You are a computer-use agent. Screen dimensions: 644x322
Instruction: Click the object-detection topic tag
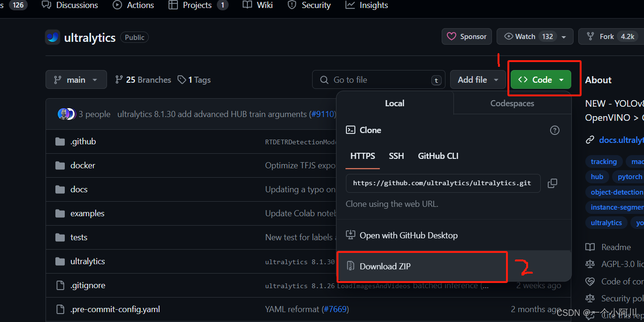pyautogui.click(x=615, y=192)
